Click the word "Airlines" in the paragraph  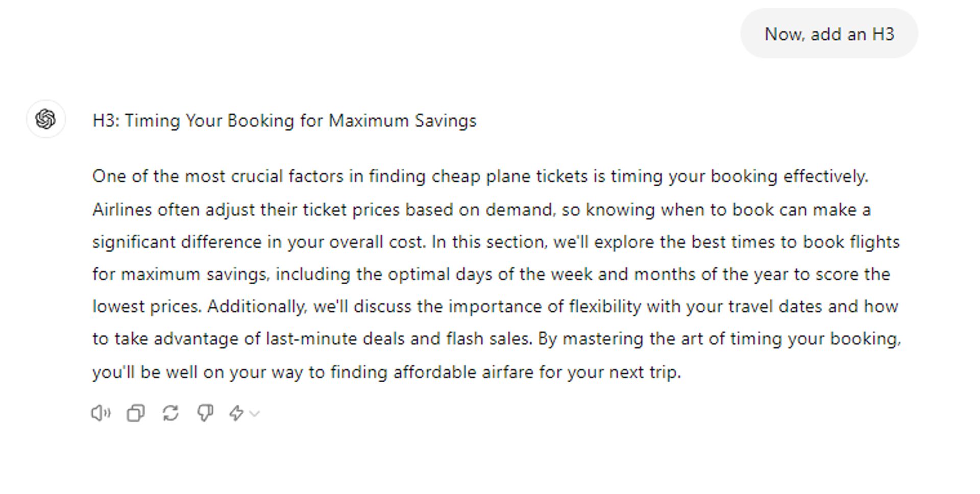pyautogui.click(x=122, y=209)
